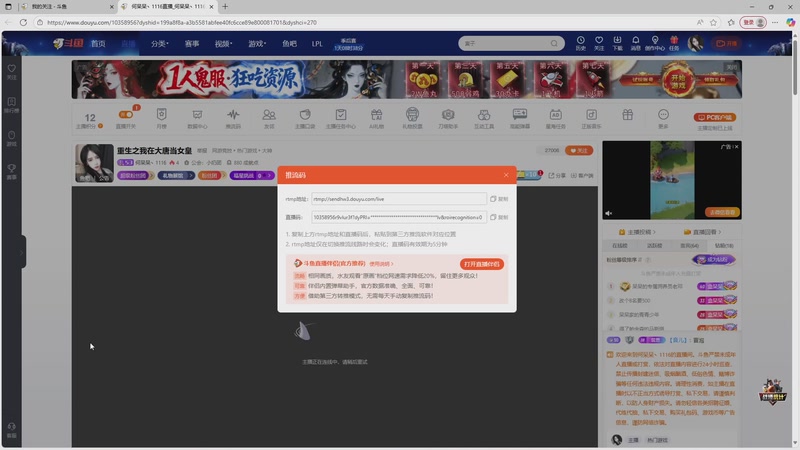Viewport: 800px width, 450px height.
Task: Open 任务 red gift icon in header
Action: [674, 43]
